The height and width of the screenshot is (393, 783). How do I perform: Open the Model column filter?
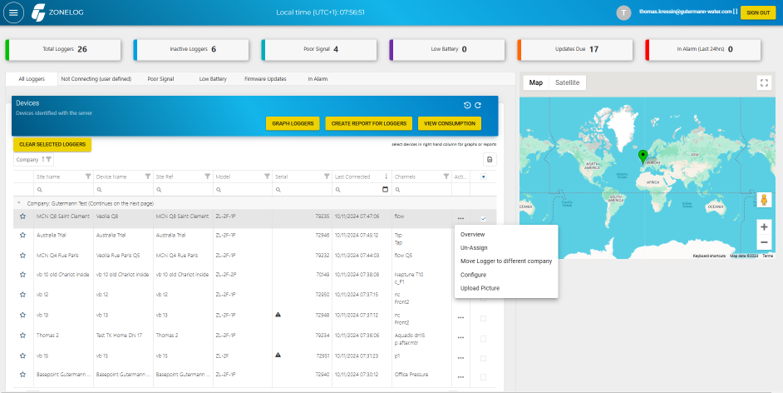coord(267,176)
